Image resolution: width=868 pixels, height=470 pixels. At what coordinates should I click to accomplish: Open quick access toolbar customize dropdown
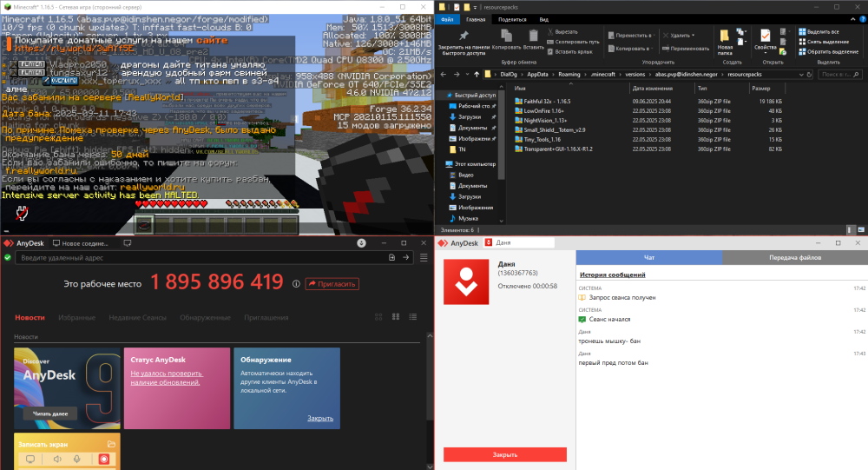click(x=475, y=7)
